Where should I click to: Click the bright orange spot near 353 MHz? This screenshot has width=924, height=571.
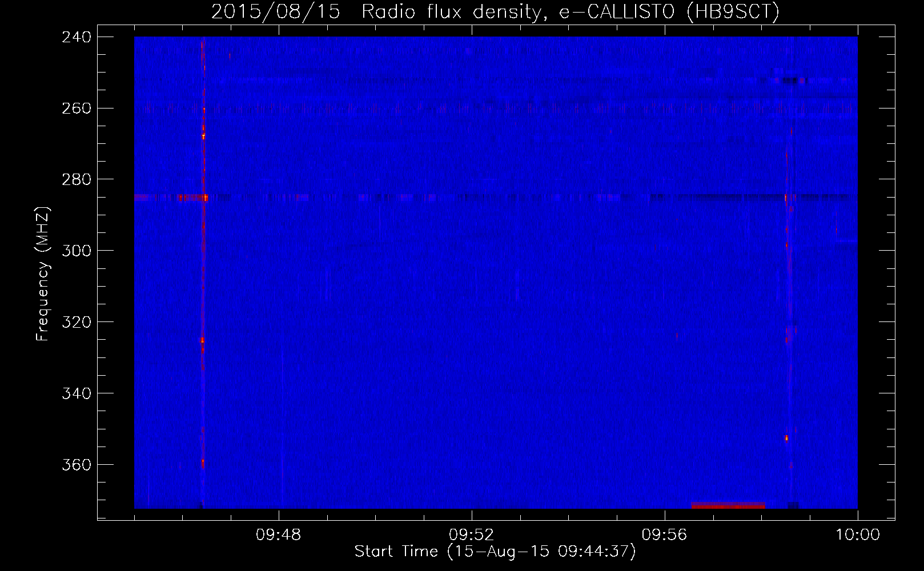pos(786,438)
